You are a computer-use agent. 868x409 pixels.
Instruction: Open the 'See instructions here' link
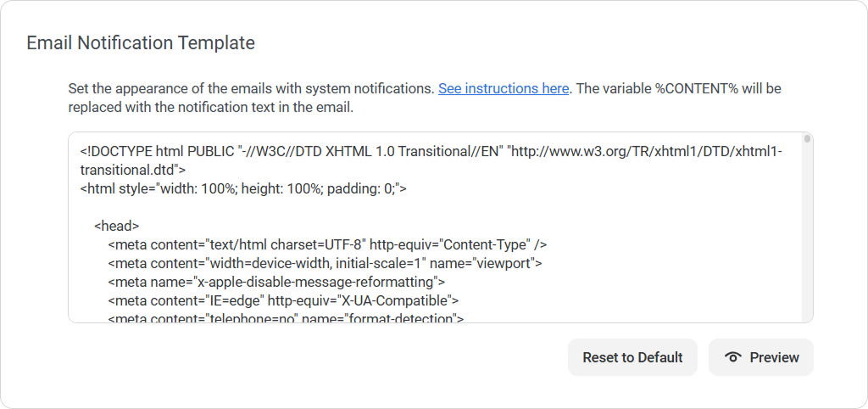504,88
